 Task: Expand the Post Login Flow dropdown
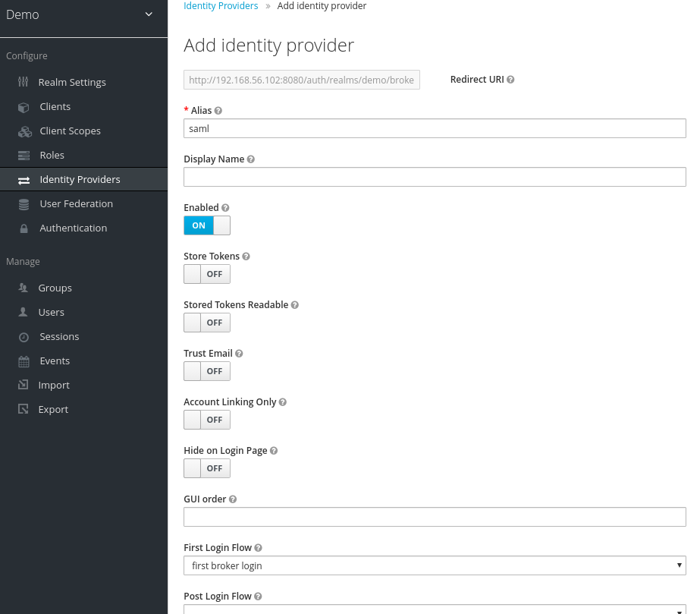coord(434,609)
